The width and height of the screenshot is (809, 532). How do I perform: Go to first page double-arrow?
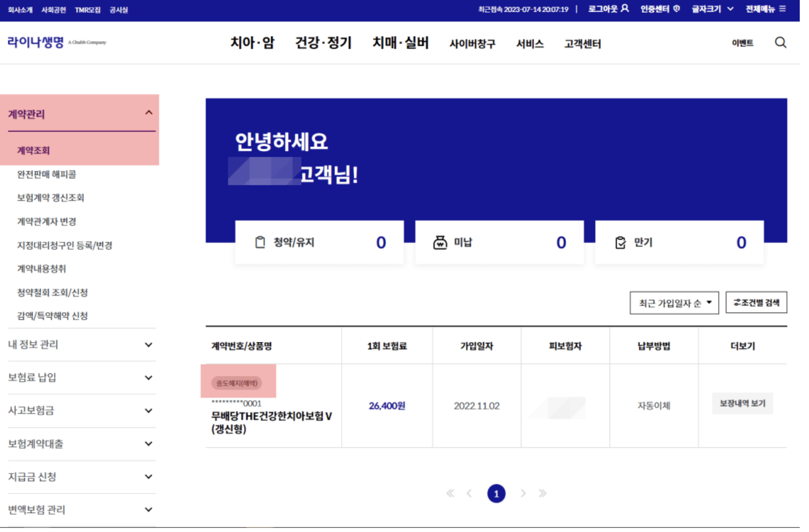(x=450, y=493)
